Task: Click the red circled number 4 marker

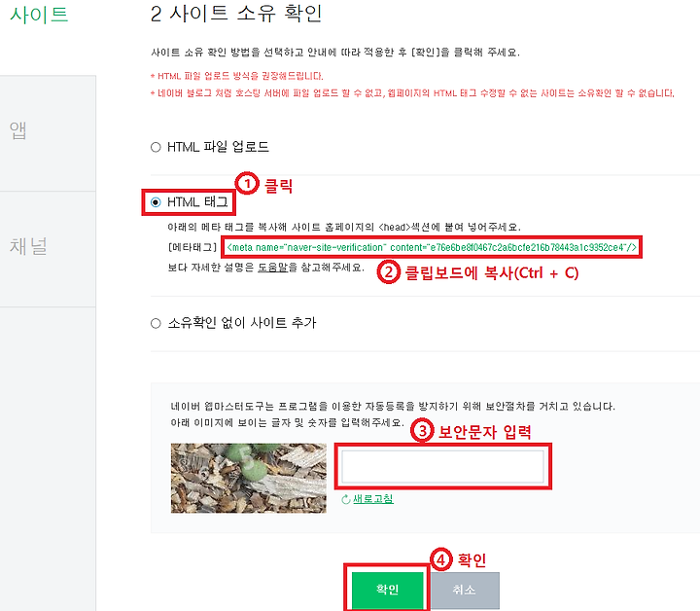Action: point(441,559)
